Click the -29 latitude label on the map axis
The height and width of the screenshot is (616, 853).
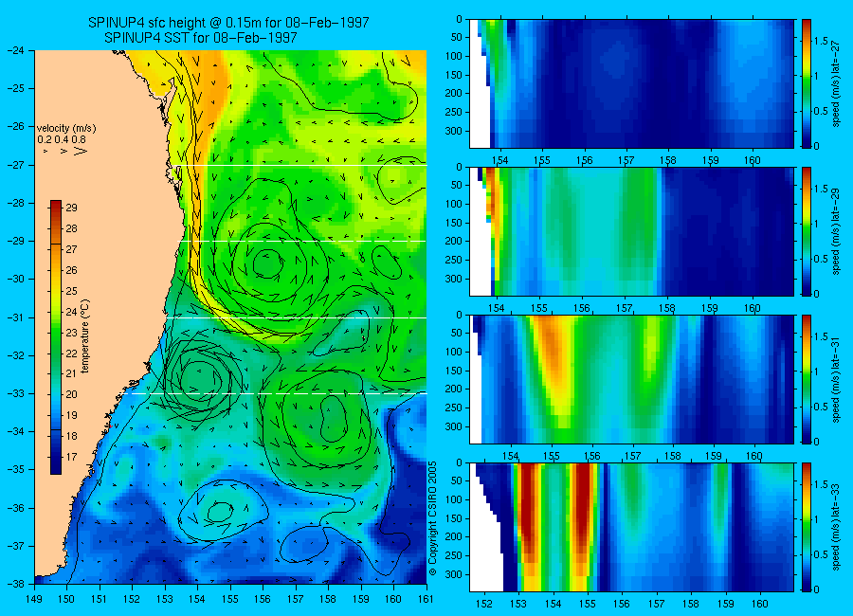click(16, 241)
